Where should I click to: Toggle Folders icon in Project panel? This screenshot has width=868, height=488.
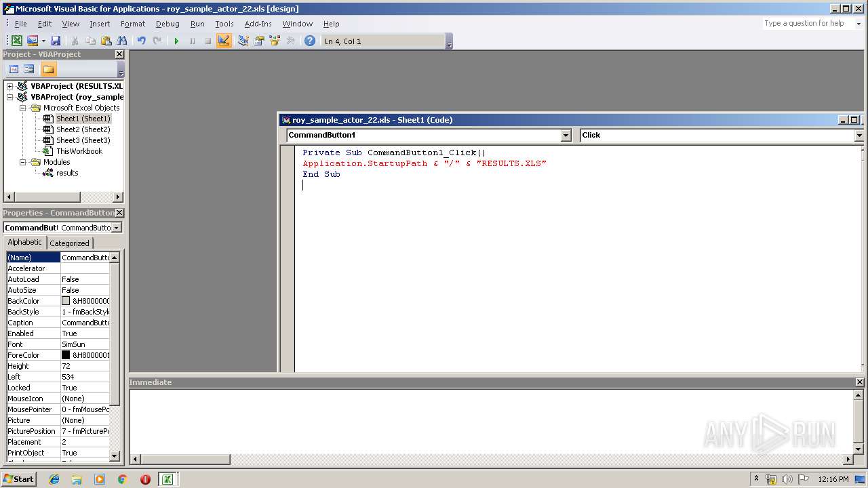tap(48, 69)
